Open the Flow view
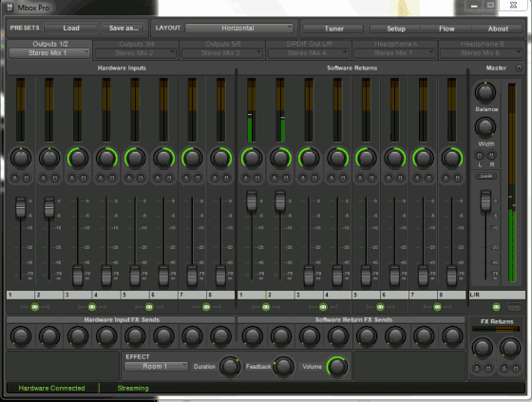This screenshot has width=532, height=402. (x=446, y=29)
